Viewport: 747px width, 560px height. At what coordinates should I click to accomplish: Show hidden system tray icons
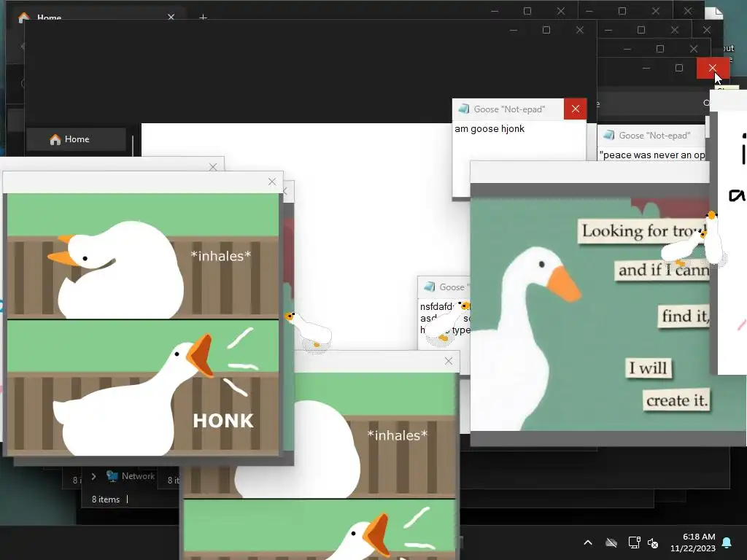[588, 542]
